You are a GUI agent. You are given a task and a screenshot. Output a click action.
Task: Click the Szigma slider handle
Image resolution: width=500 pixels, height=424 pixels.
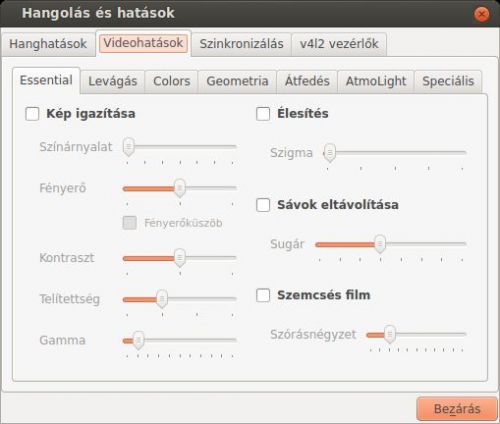[330, 153]
